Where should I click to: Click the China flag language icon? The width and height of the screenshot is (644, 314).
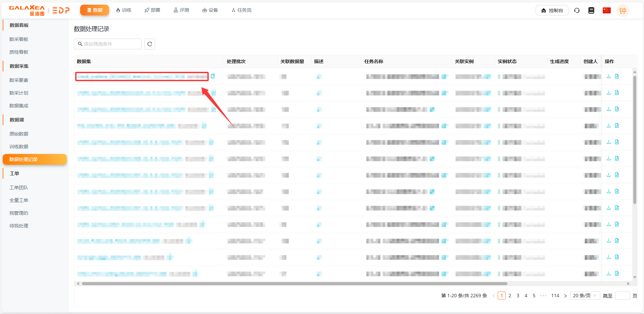[x=606, y=10]
